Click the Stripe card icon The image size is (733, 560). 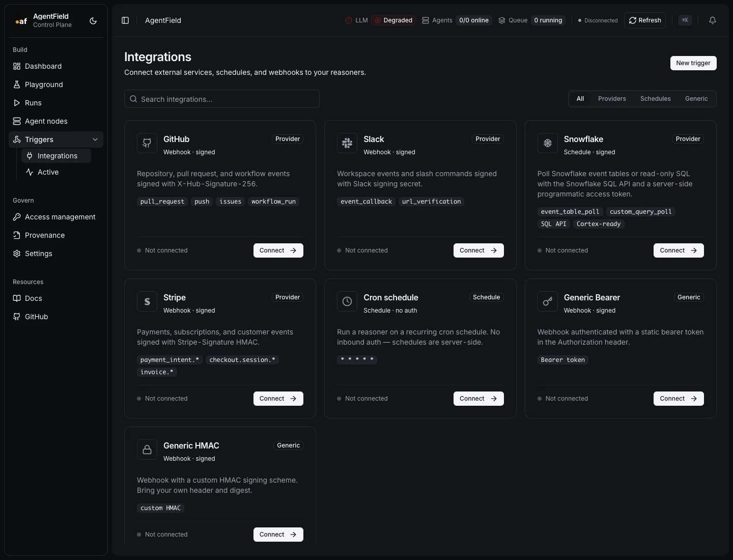[x=147, y=301]
